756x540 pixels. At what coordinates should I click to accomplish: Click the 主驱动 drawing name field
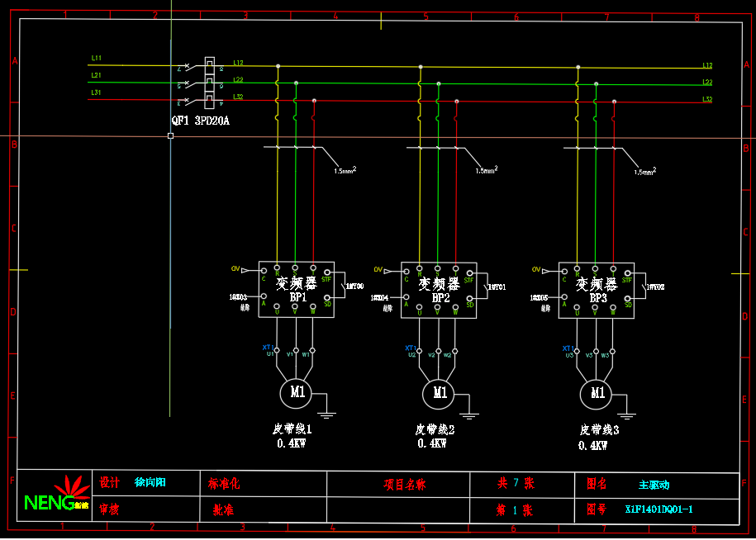[x=654, y=485]
